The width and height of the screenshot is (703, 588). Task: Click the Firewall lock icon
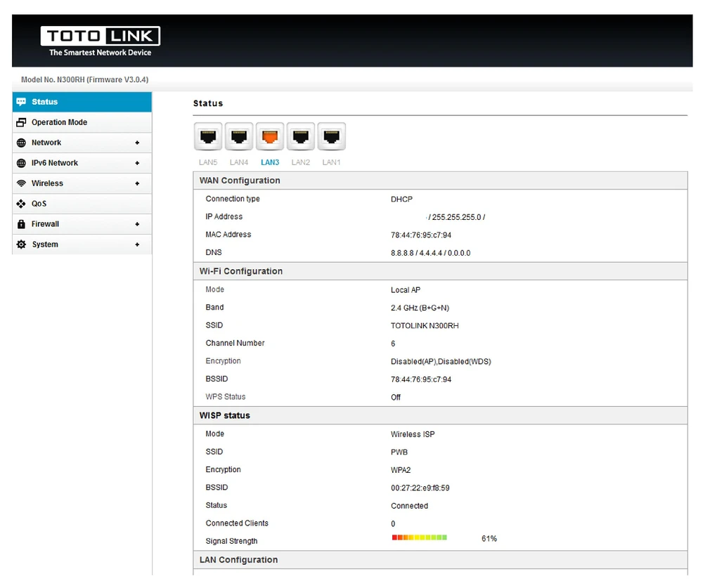click(x=21, y=224)
